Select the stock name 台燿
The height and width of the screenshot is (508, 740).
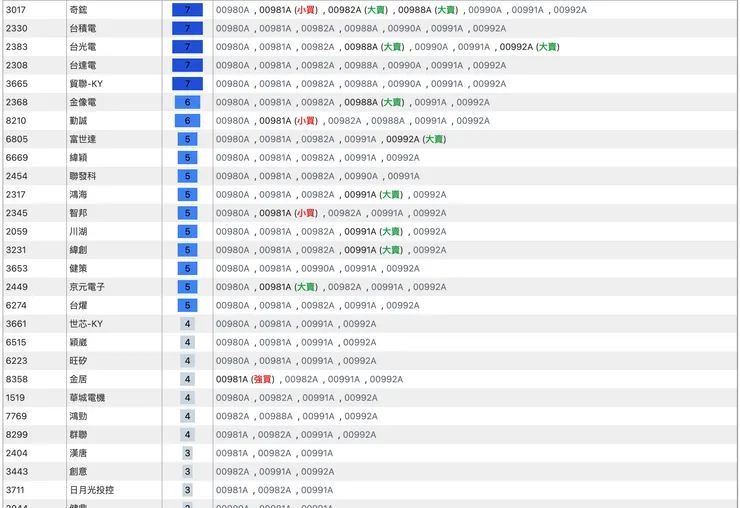(x=78, y=305)
